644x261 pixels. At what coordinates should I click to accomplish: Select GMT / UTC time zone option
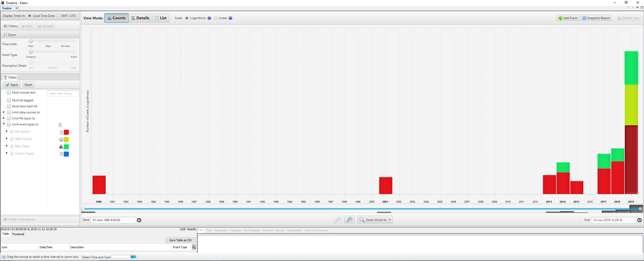(x=58, y=16)
